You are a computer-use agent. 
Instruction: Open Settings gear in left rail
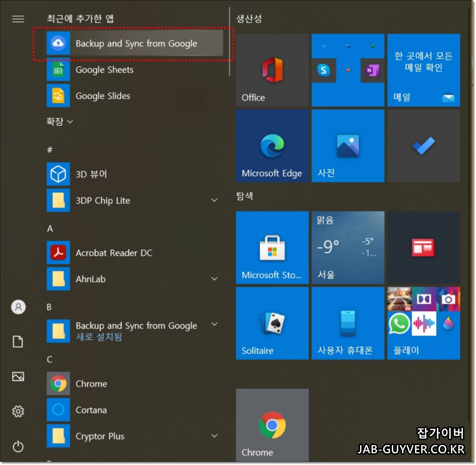[x=18, y=411]
